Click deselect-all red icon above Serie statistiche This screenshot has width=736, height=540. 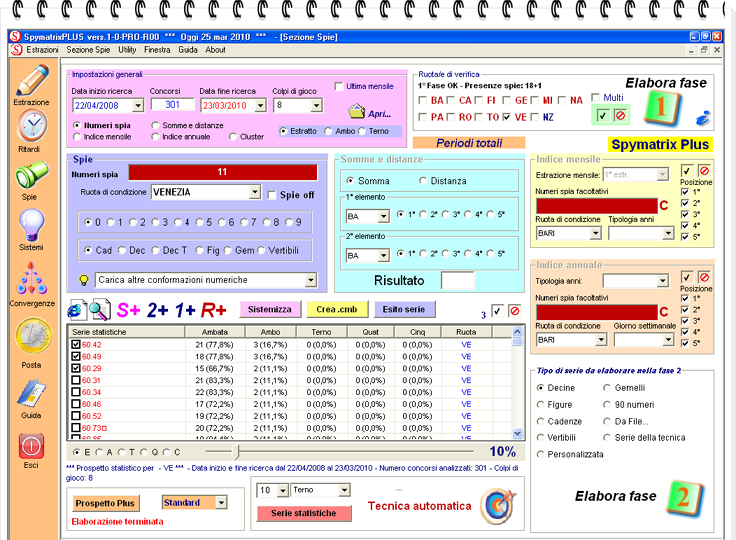515,311
